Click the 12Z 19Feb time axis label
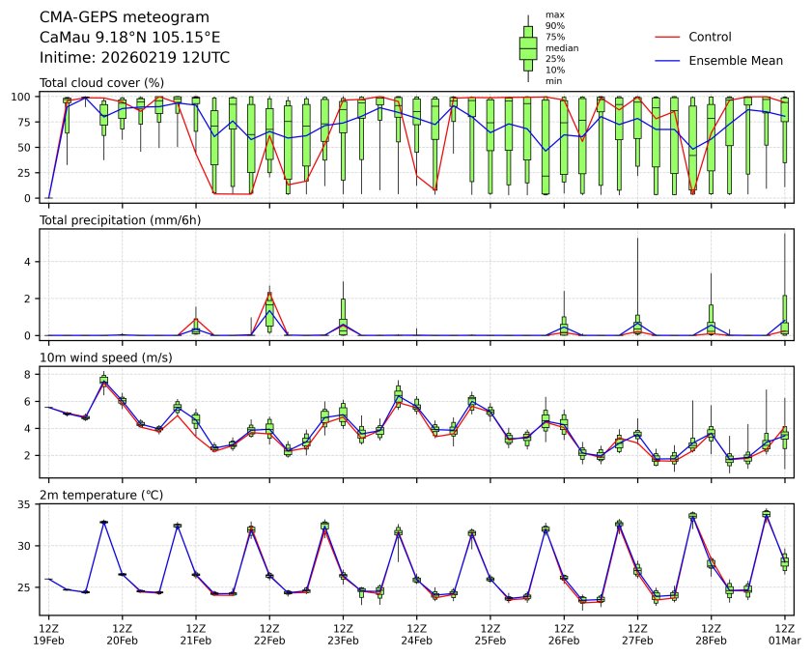This screenshot has width=812, height=657. click(x=48, y=634)
